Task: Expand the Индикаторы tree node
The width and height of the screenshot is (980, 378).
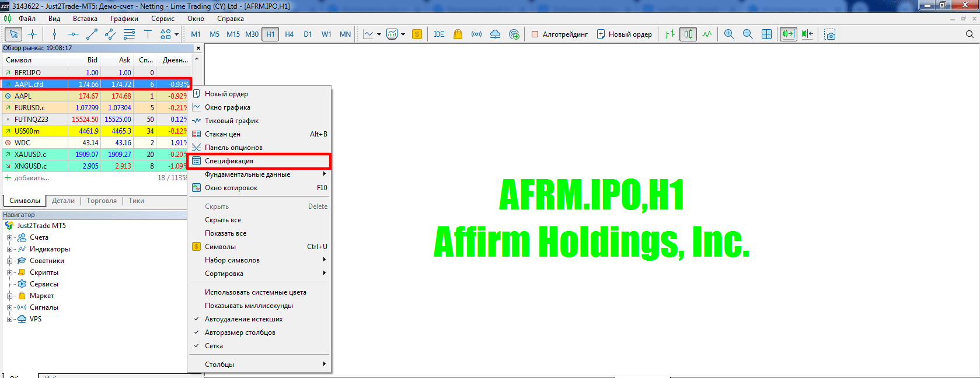Action: (9, 249)
